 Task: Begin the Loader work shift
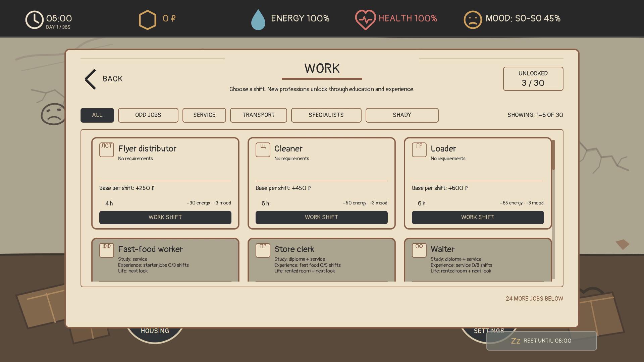[478, 218]
